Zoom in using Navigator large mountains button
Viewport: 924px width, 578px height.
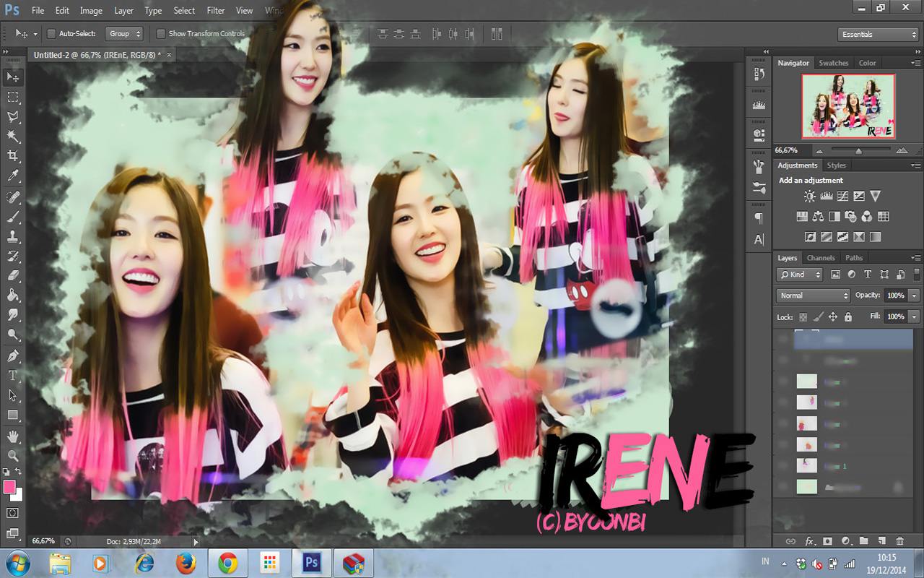point(902,150)
